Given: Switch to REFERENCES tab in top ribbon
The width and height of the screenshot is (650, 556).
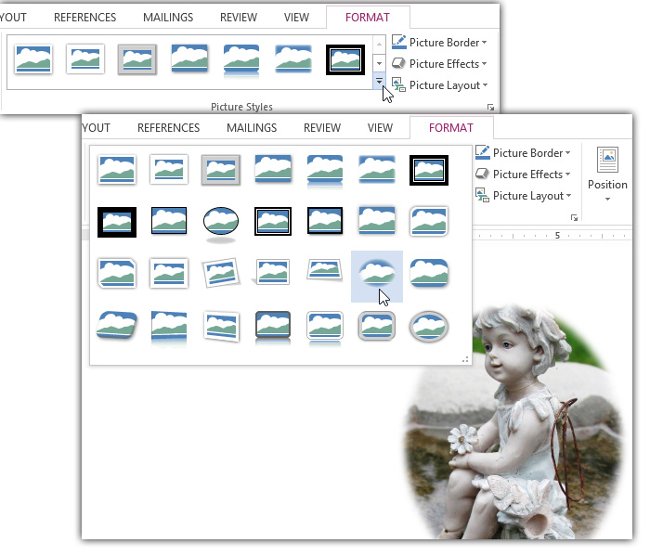Looking at the screenshot, I should pos(85,17).
